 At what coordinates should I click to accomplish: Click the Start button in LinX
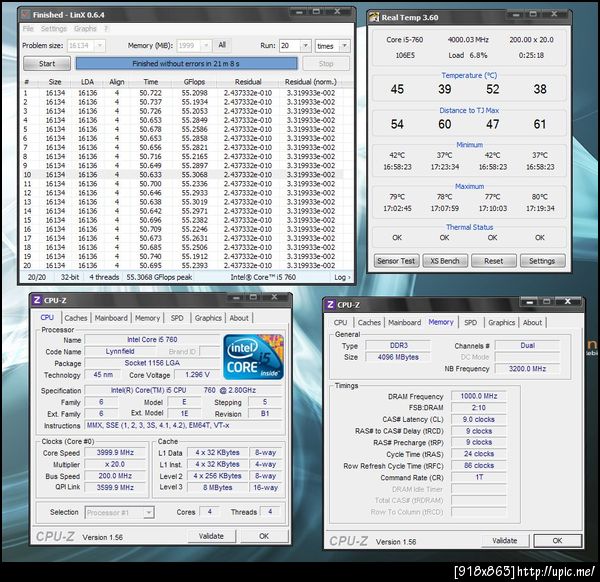(47, 64)
